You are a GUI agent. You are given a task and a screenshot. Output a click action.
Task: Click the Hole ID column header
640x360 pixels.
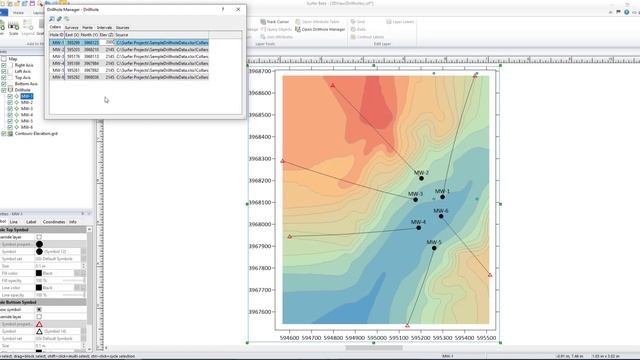[57, 35]
